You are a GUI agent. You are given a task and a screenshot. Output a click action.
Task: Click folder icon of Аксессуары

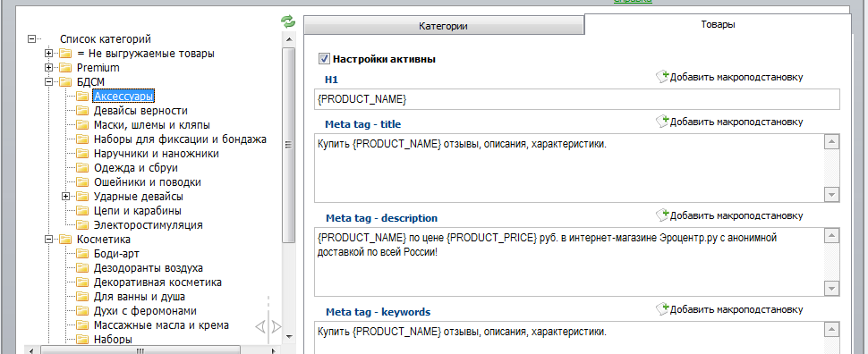[x=82, y=97]
